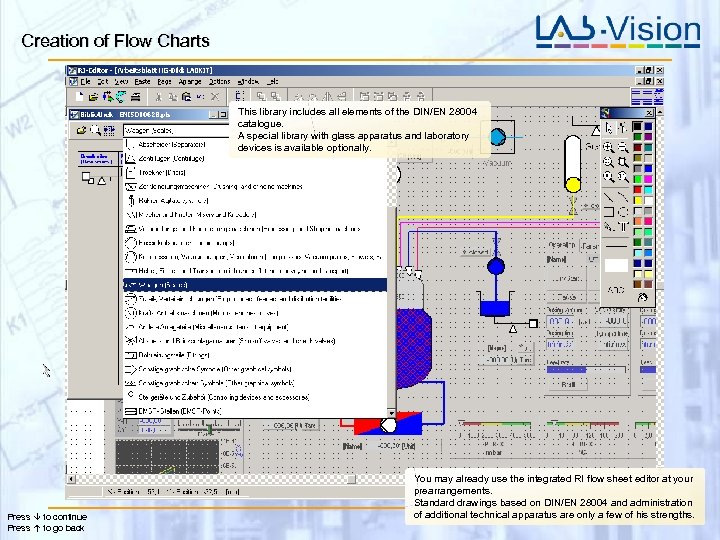Click the dropdown list scroll-down arrow

[391, 413]
